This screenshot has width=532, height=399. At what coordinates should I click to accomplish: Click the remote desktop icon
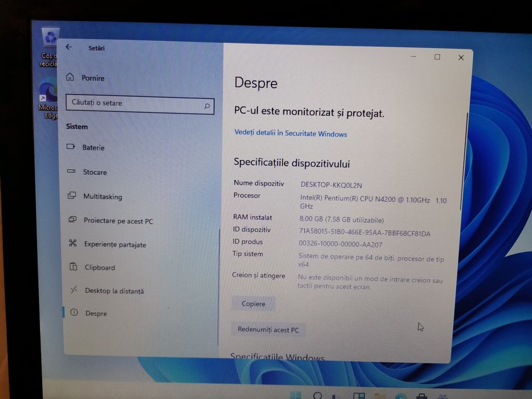(74, 290)
